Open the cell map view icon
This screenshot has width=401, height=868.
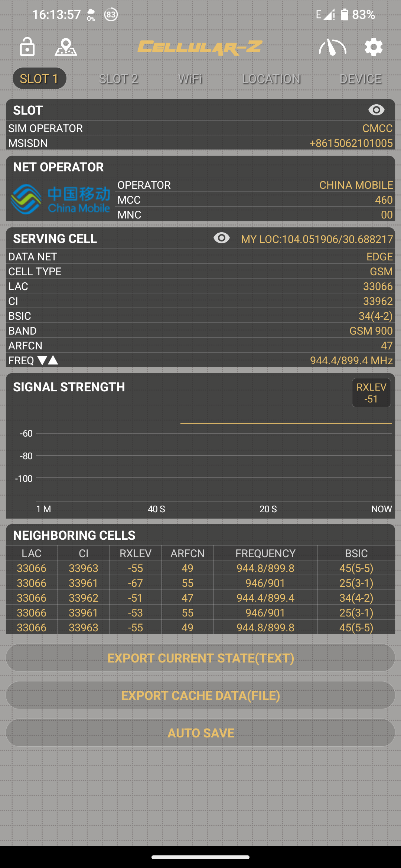pos(66,47)
